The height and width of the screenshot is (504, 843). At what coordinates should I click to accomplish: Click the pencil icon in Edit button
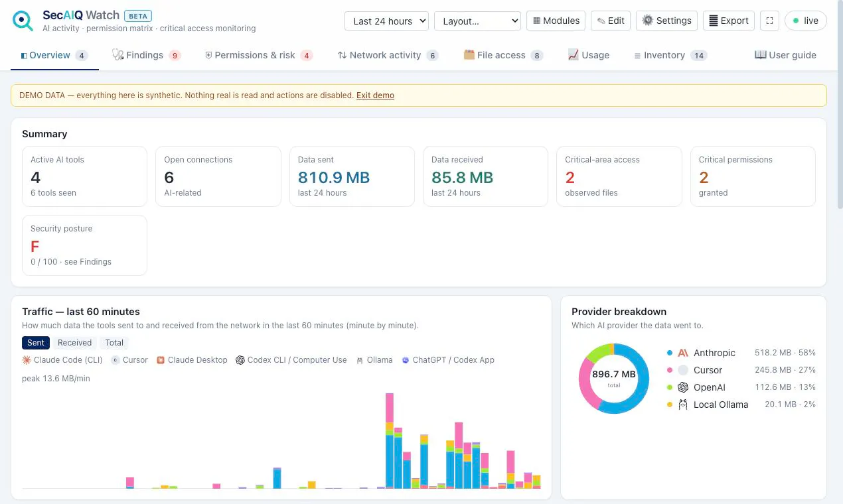coord(601,21)
